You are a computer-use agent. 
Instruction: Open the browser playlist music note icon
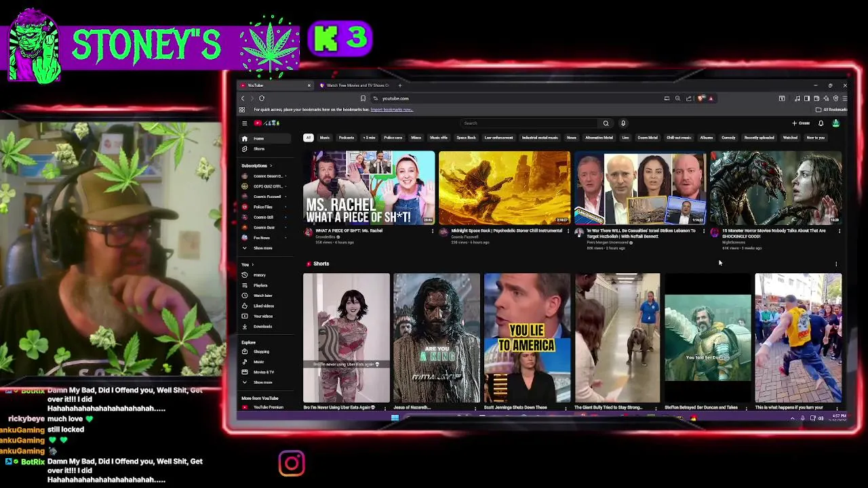tap(797, 98)
